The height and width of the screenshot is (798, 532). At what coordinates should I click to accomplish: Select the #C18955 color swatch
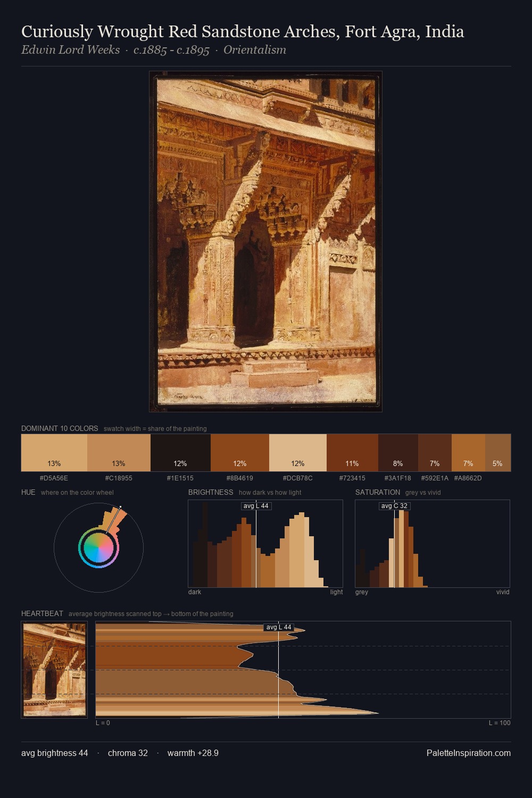coord(119,453)
